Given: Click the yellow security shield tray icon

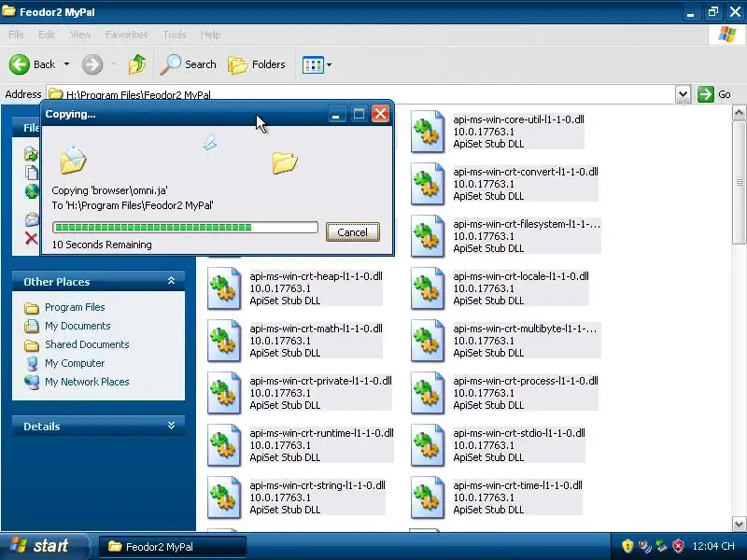Looking at the screenshot, I should [627, 546].
